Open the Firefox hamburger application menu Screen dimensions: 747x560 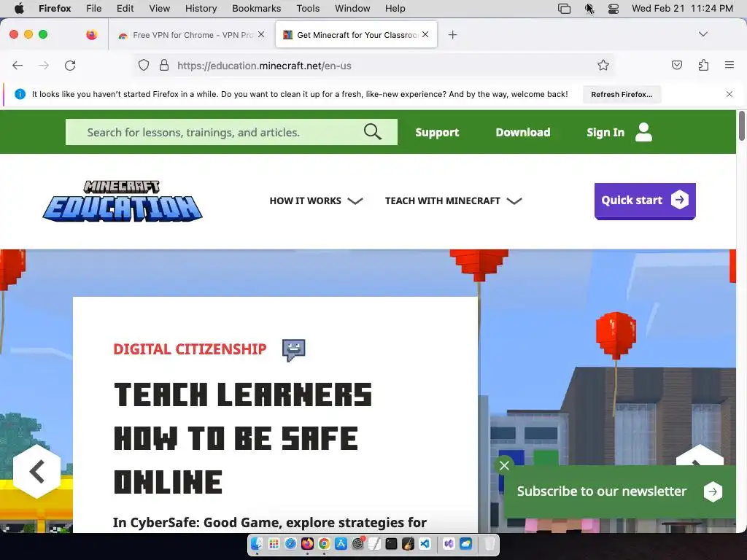pyautogui.click(x=729, y=65)
